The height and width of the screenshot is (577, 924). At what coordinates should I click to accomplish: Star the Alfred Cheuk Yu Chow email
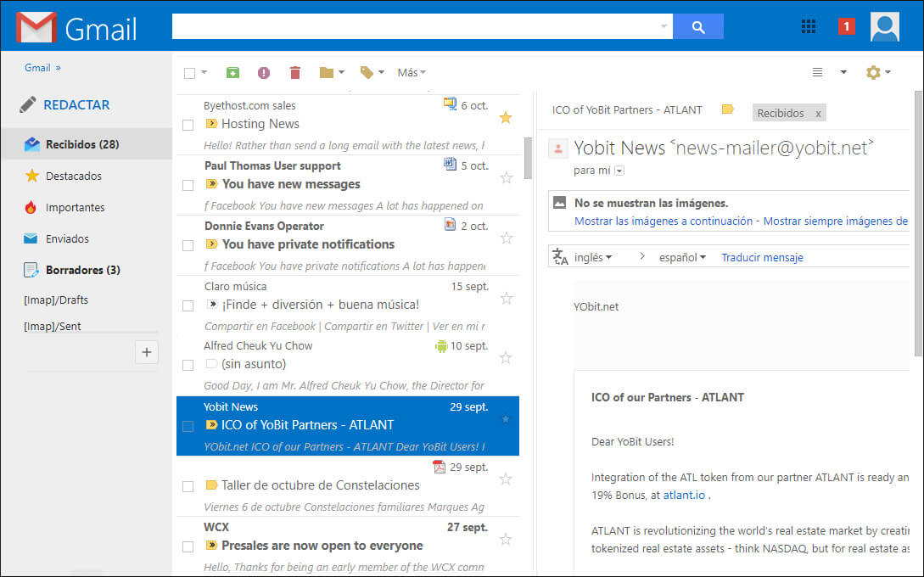point(506,358)
